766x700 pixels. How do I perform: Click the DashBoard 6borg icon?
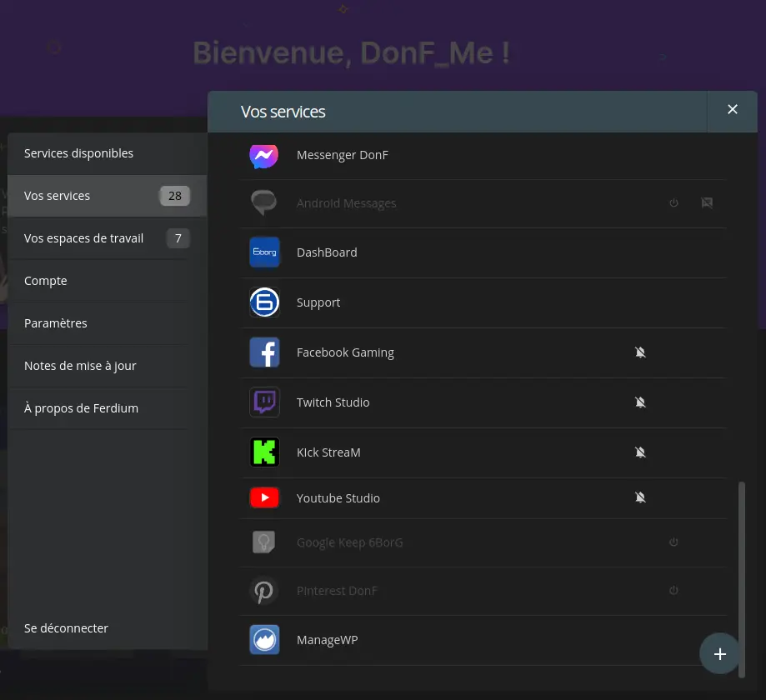264,252
